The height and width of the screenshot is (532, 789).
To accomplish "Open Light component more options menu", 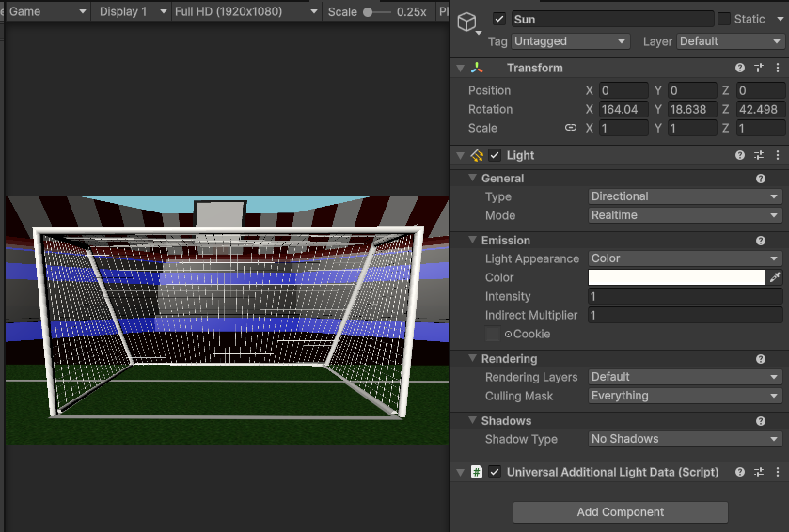I will (x=778, y=155).
